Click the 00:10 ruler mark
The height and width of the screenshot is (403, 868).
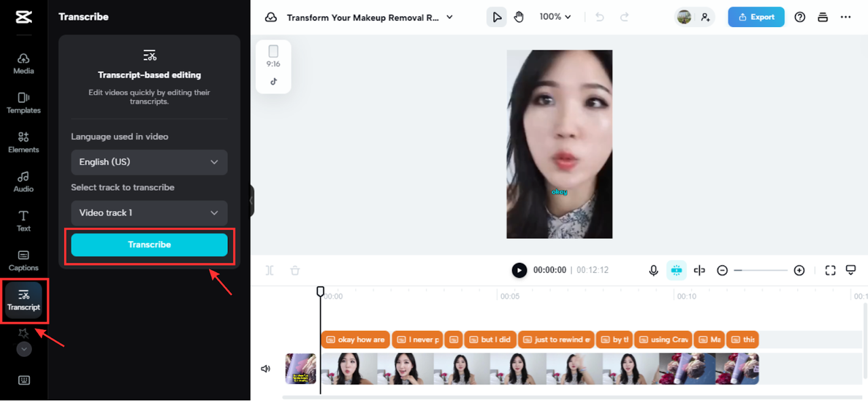click(686, 296)
